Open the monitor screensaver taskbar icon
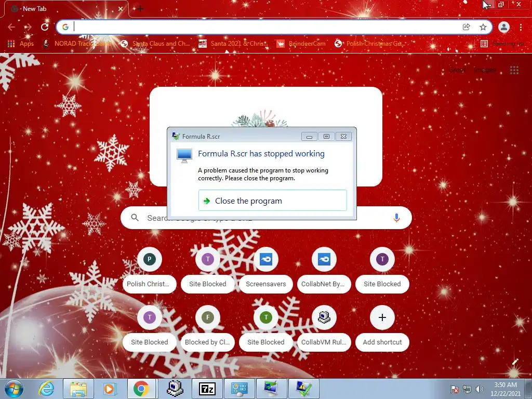Image resolution: width=532 pixels, height=399 pixels. pyautogui.click(x=271, y=389)
